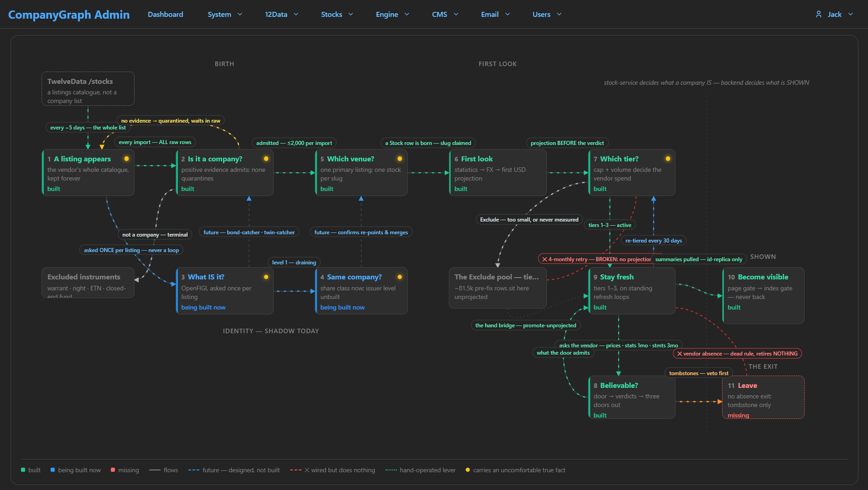Click the 'future — bond-catcher · twin-catcher' label
Viewport: 868px width, 490px height.
tap(249, 232)
